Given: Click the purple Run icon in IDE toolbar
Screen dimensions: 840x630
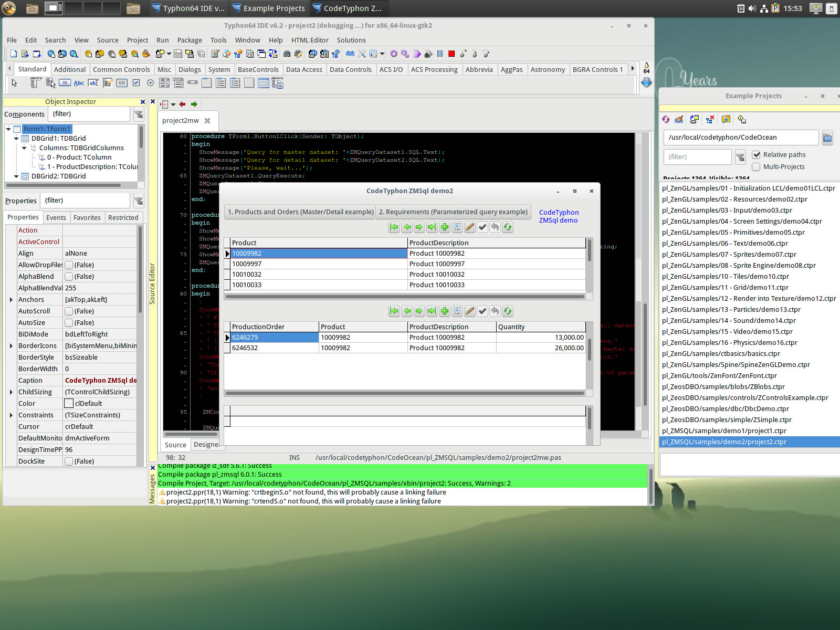Looking at the screenshot, I should (x=417, y=54).
